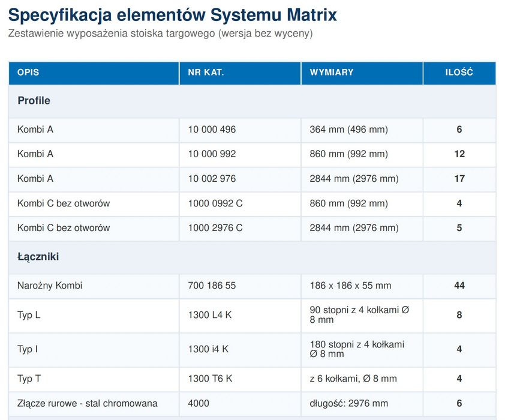Viewport: 505px width, 420px height.
Task: Click catalog number 10 000 496
Action: pyautogui.click(x=212, y=130)
